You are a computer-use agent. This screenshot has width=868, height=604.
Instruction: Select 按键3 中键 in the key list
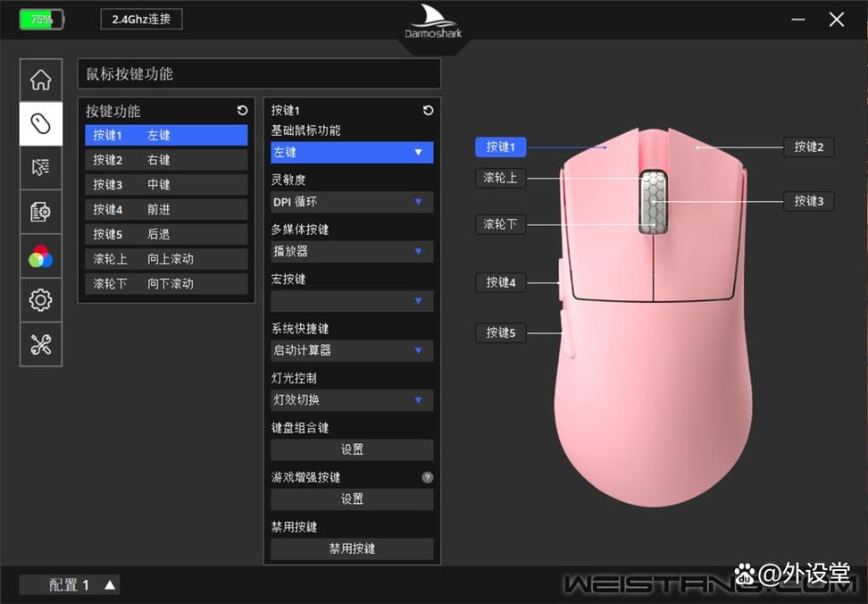tap(166, 185)
